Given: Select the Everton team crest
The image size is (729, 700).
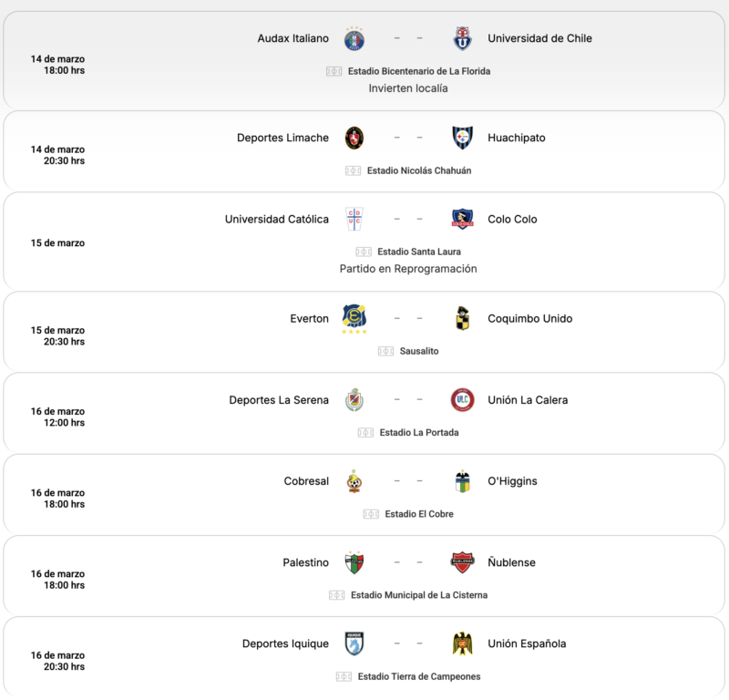Looking at the screenshot, I should (354, 318).
